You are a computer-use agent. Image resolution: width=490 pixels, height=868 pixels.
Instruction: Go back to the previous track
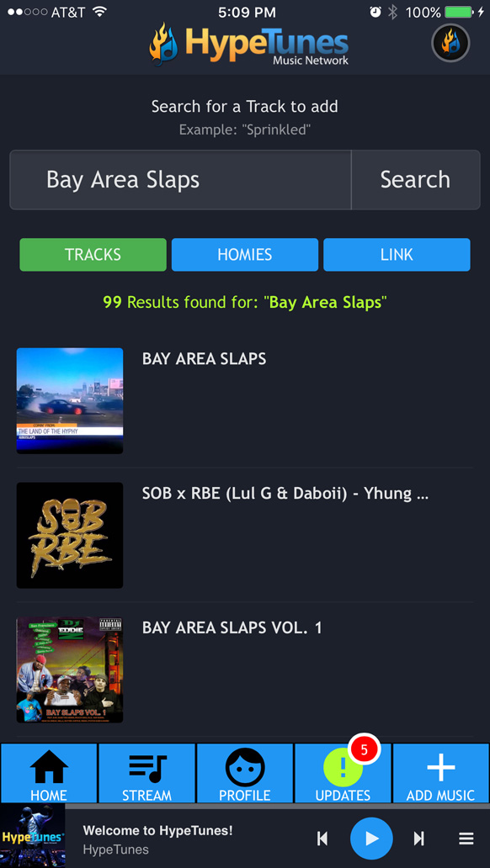coord(322,839)
